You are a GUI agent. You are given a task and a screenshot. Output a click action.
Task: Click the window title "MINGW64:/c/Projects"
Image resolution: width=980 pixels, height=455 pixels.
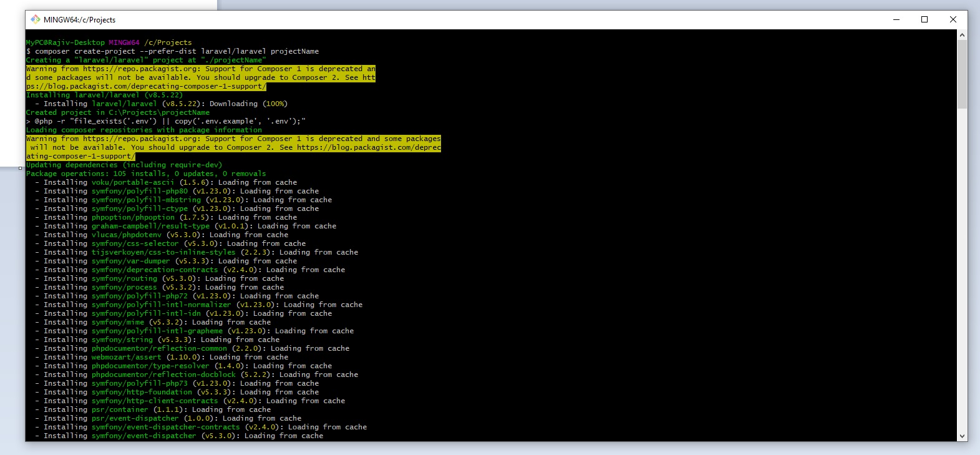(79, 20)
